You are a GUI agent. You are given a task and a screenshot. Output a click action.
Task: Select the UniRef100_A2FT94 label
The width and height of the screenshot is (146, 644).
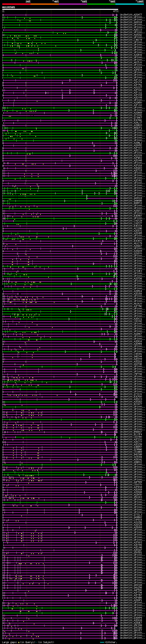click(x=131, y=593)
